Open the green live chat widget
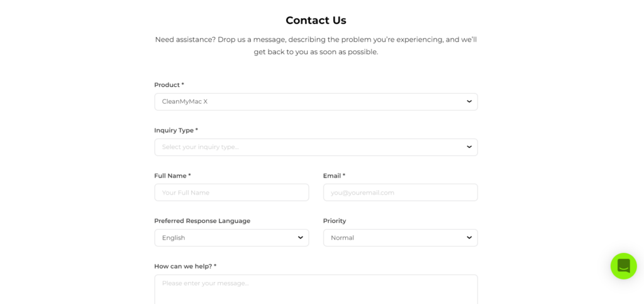 623,266
